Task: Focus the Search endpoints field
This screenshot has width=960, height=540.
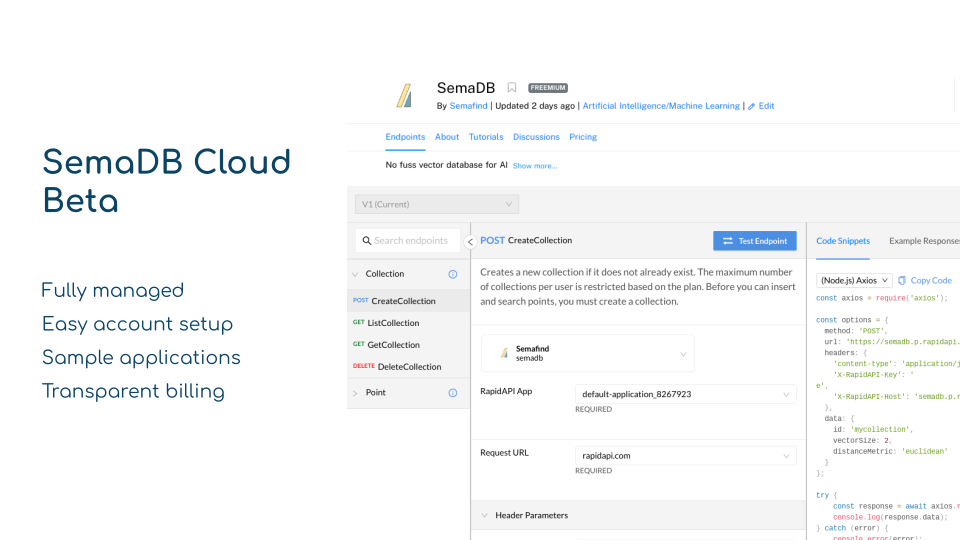Action: tap(408, 241)
